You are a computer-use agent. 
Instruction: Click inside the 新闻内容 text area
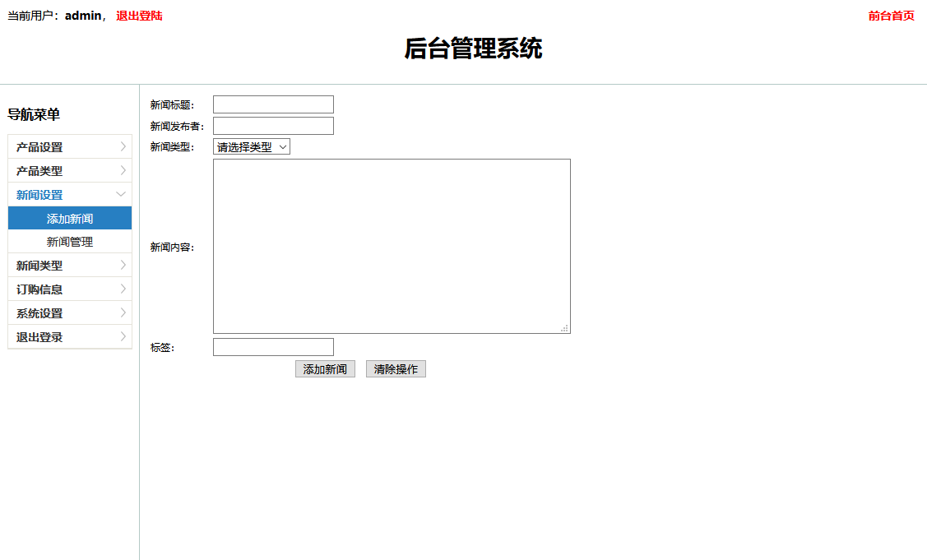(x=392, y=246)
